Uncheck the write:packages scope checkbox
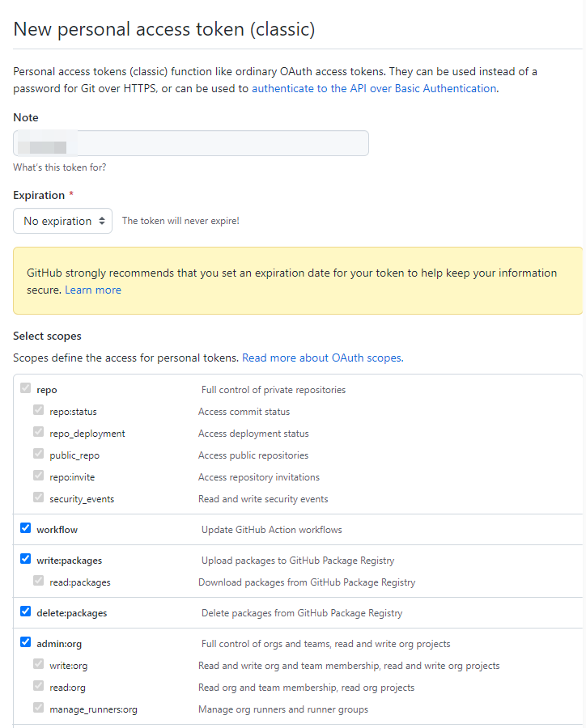This screenshot has width=586, height=728. coord(26,558)
